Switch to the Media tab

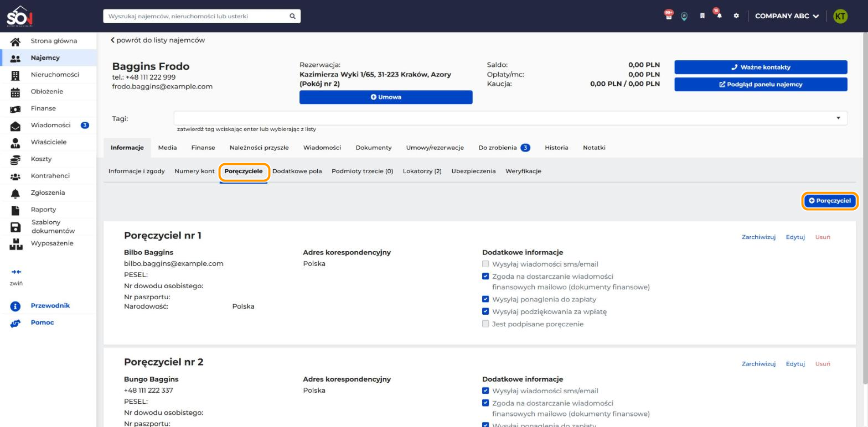[x=167, y=148]
